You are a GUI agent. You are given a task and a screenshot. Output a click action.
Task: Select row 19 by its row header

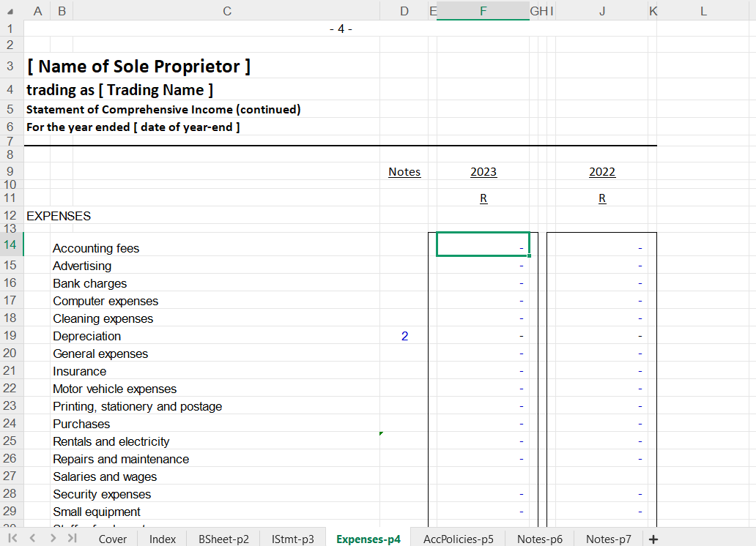pyautogui.click(x=10, y=336)
